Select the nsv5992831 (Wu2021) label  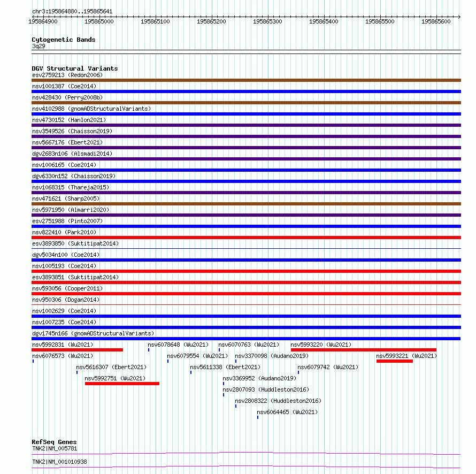coord(63,345)
